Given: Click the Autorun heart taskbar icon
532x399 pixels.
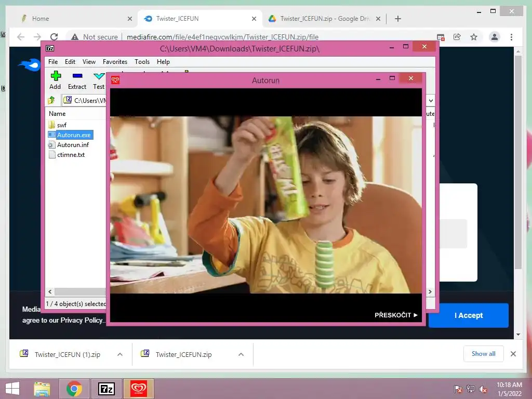Looking at the screenshot, I should click(x=139, y=389).
